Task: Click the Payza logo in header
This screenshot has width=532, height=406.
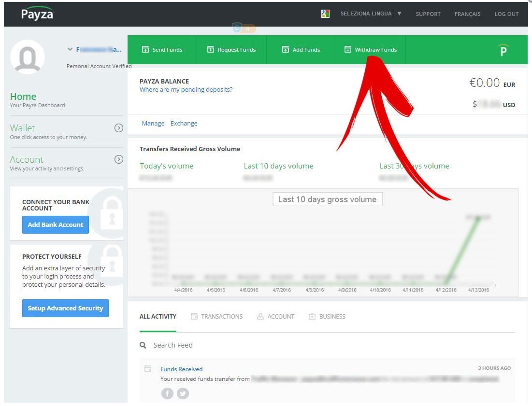Action: tap(37, 14)
